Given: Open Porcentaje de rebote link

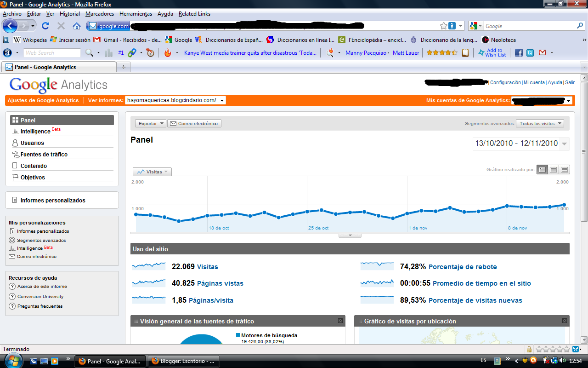Looking at the screenshot, I should 463,267.
